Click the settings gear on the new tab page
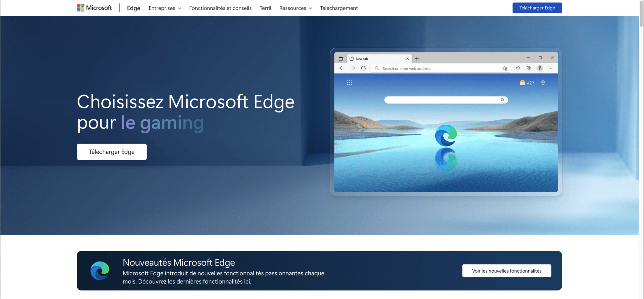The image size is (644, 299). click(543, 83)
